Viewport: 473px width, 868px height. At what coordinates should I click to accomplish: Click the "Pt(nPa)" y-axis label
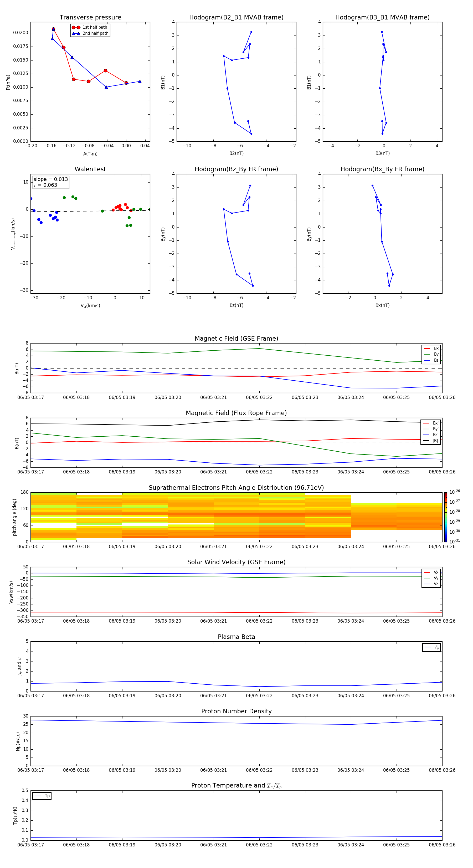(8, 82)
